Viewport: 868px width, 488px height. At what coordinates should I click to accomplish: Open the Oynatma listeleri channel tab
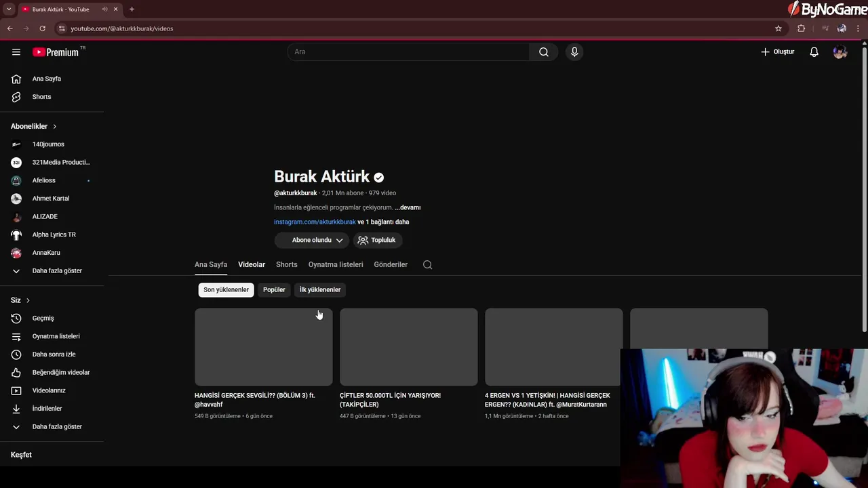pos(336,264)
